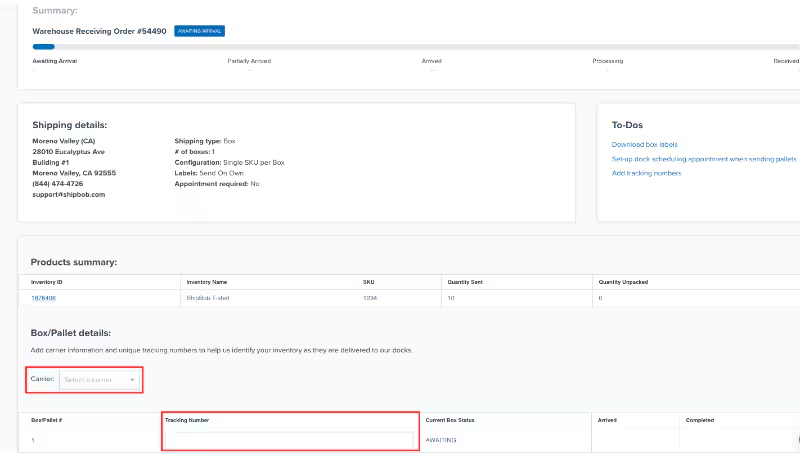Click the Arrived column header in box table
Viewport: 809px width, 459px height.
click(x=607, y=420)
